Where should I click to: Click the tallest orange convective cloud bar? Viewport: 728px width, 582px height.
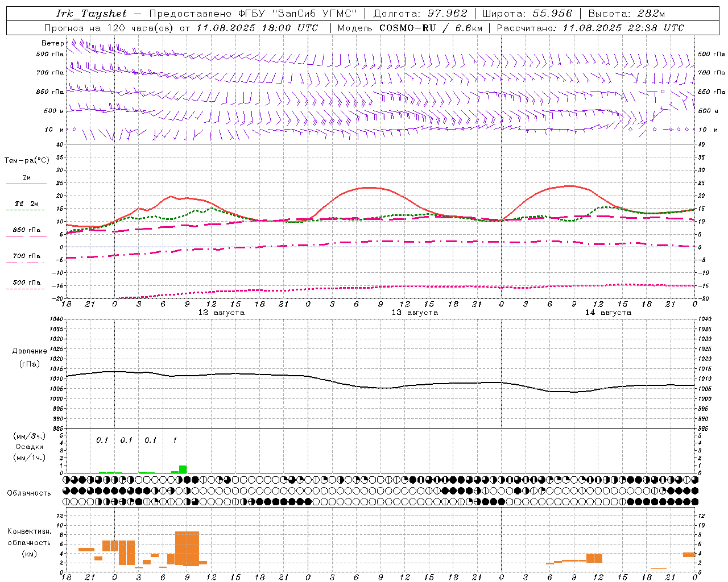(x=187, y=548)
